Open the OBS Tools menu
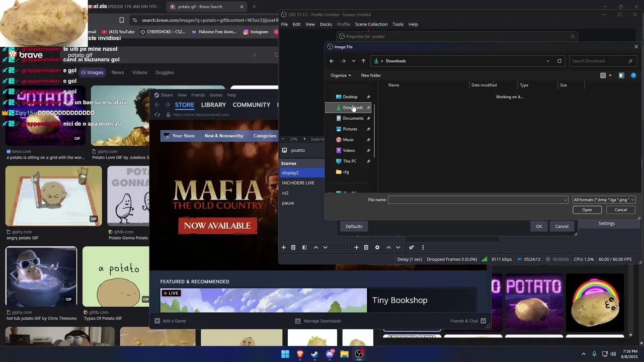 click(398, 24)
